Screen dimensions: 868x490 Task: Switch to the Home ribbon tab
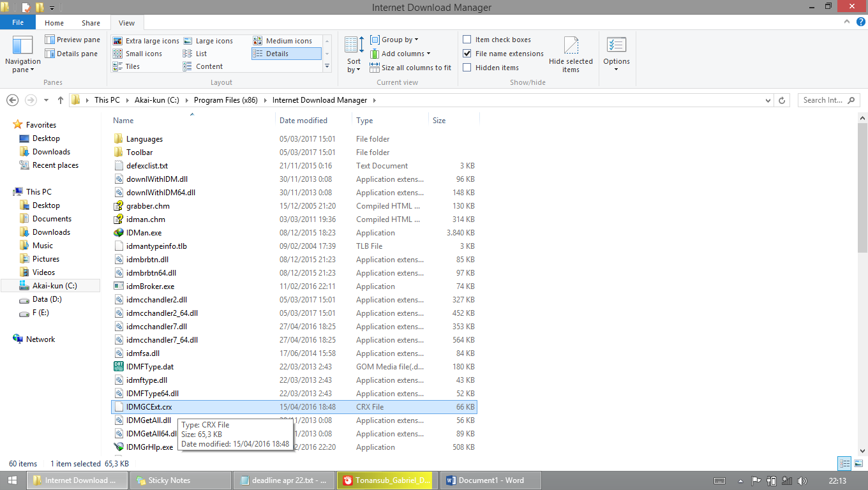(54, 23)
